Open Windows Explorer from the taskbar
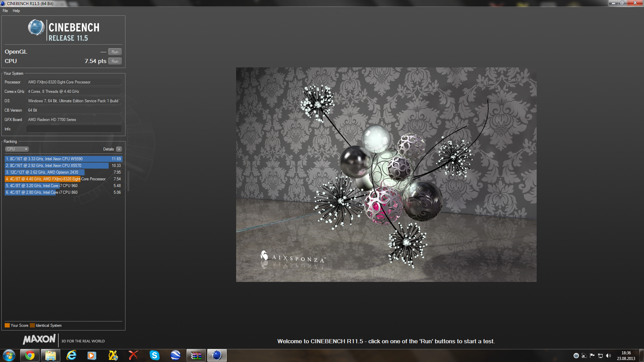 tap(51, 355)
